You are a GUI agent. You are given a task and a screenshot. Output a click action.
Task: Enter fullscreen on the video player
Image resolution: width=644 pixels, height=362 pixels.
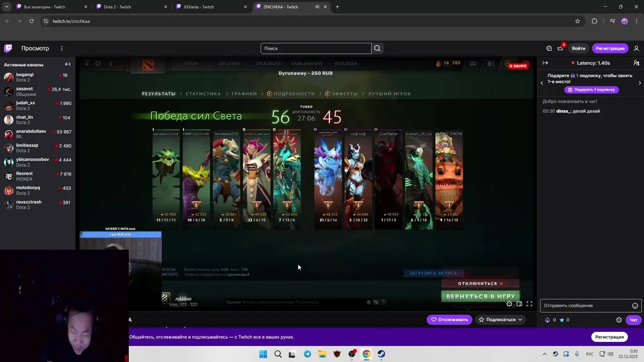coord(529,304)
